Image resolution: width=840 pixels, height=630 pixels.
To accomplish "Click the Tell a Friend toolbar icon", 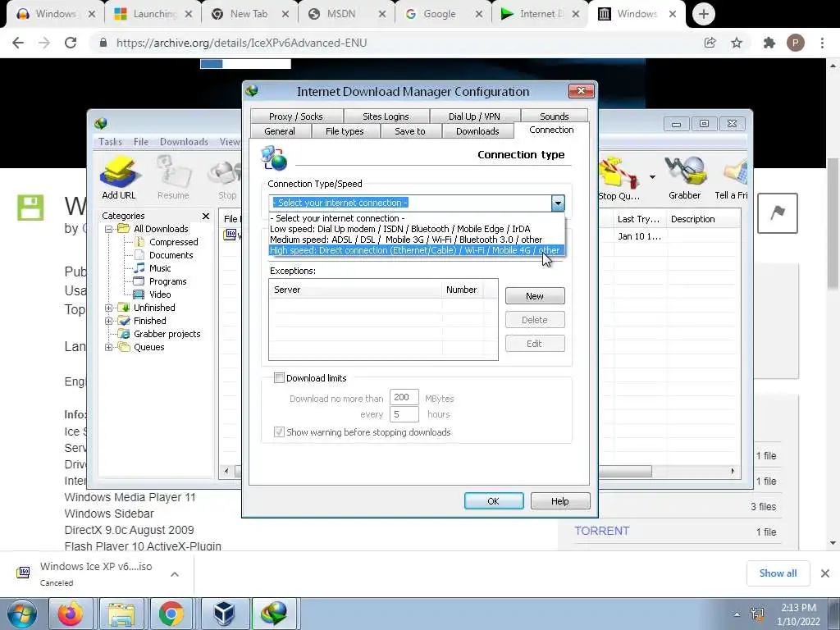I will (x=731, y=178).
